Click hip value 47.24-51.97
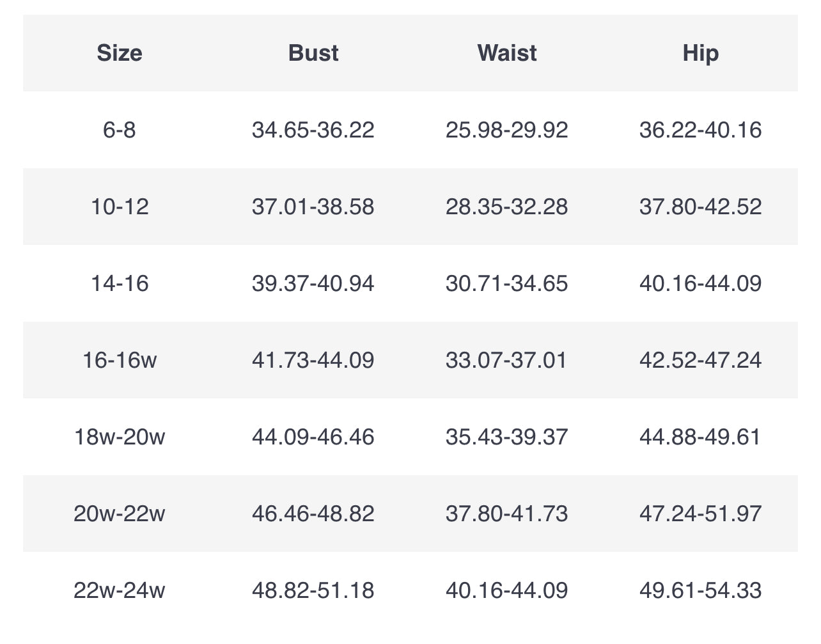The height and width of the screenshot is (644, 821). [701, 514]
